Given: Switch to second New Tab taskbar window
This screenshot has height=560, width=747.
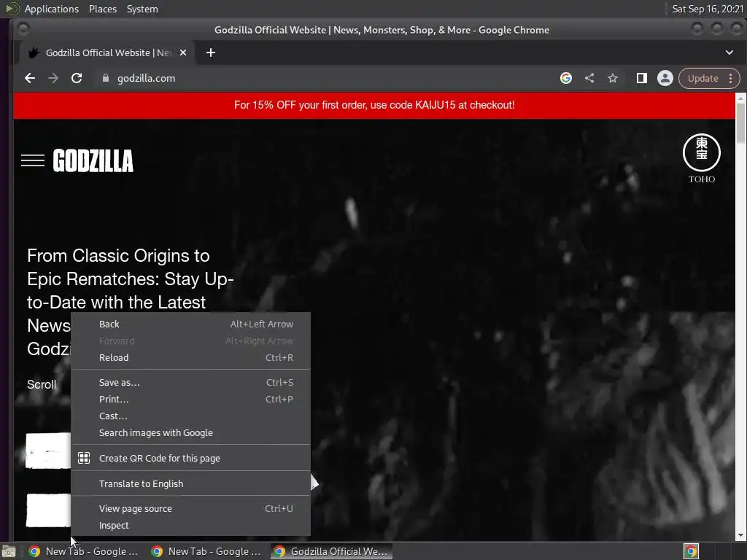Looking at the screenshot, I should [206, 551].
